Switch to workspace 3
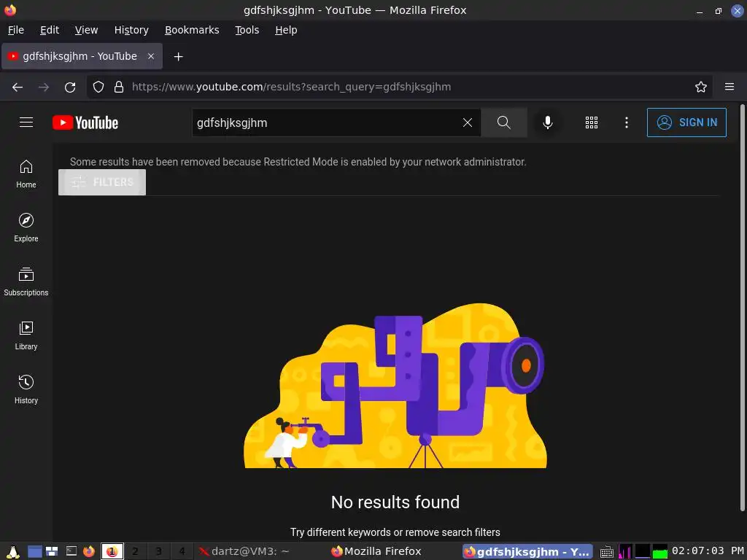 click(x=158, y=551)
